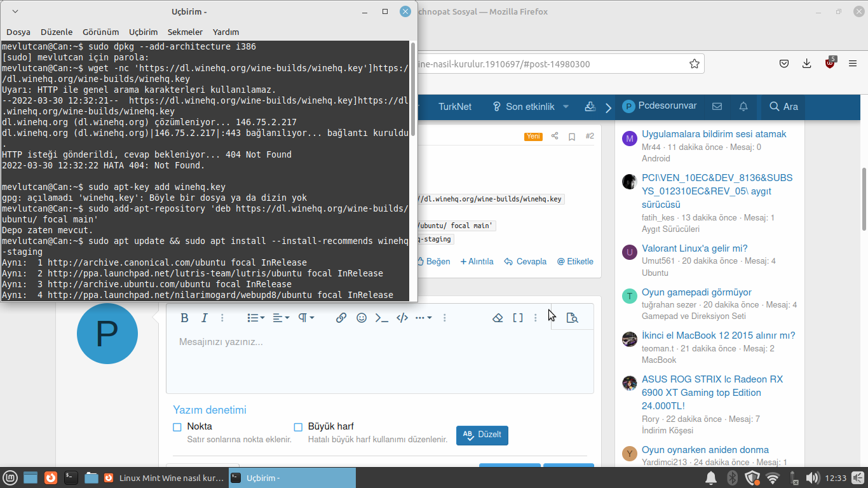The width and height of the screenshot is (868, 488).
Task: Expand the text alignment dropdown
Action: 281,318
